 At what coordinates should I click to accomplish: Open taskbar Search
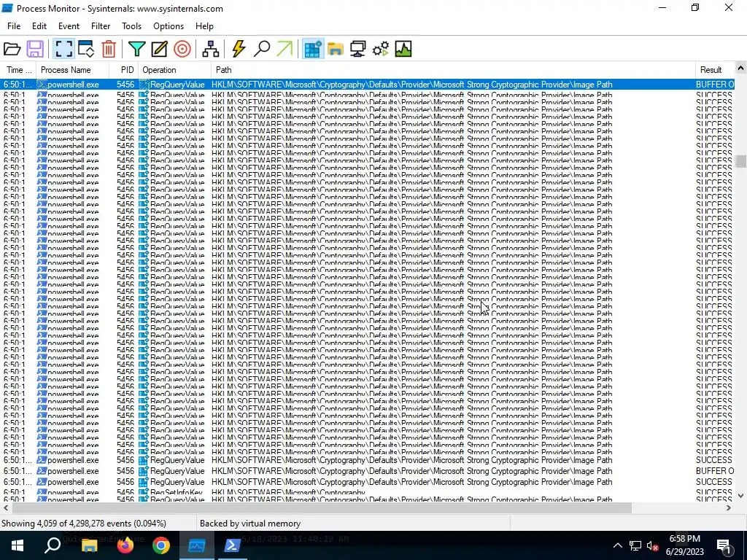(53, 545)
